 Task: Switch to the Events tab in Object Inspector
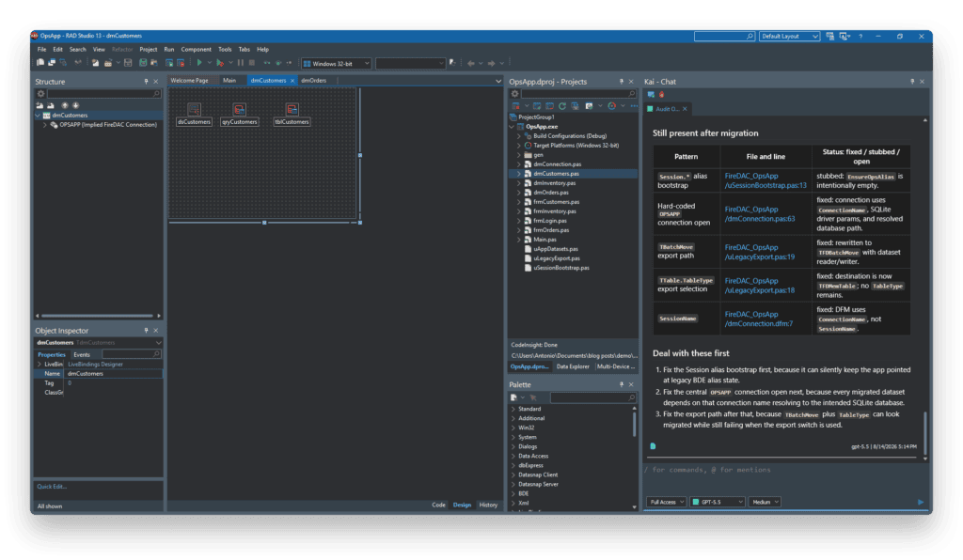pyautogui.click(x=82, y=354)
